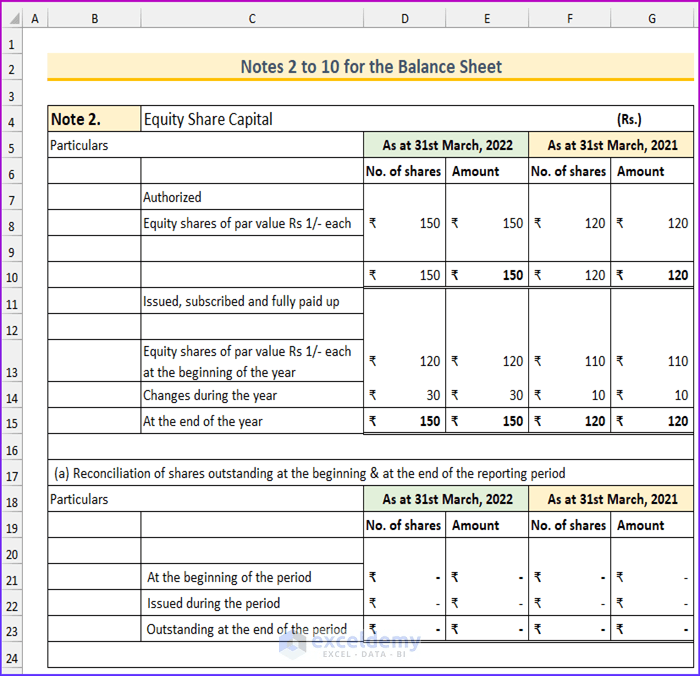Select column C header

click(252, 19)
